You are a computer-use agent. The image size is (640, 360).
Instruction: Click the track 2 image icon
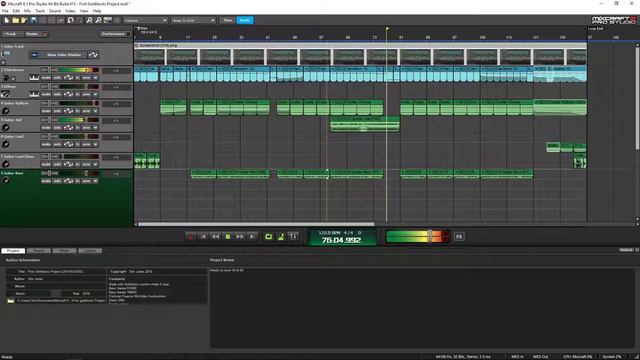coord(5,78)
